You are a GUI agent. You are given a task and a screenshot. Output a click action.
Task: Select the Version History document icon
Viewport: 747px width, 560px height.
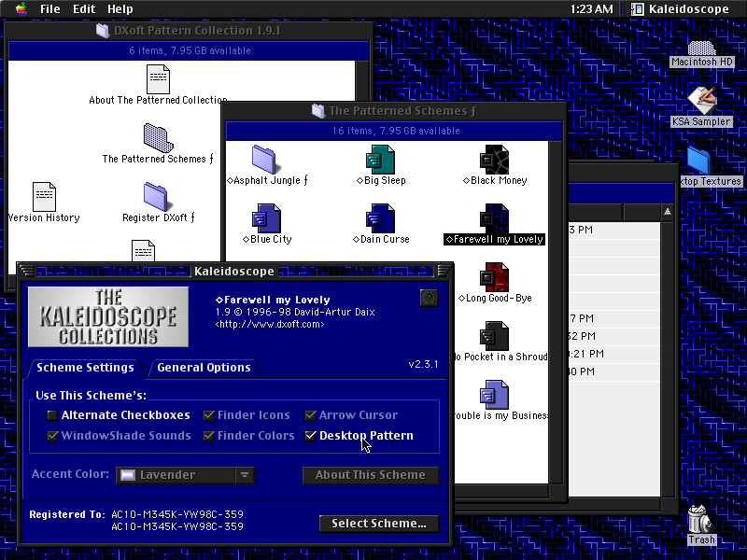point(44,197)
